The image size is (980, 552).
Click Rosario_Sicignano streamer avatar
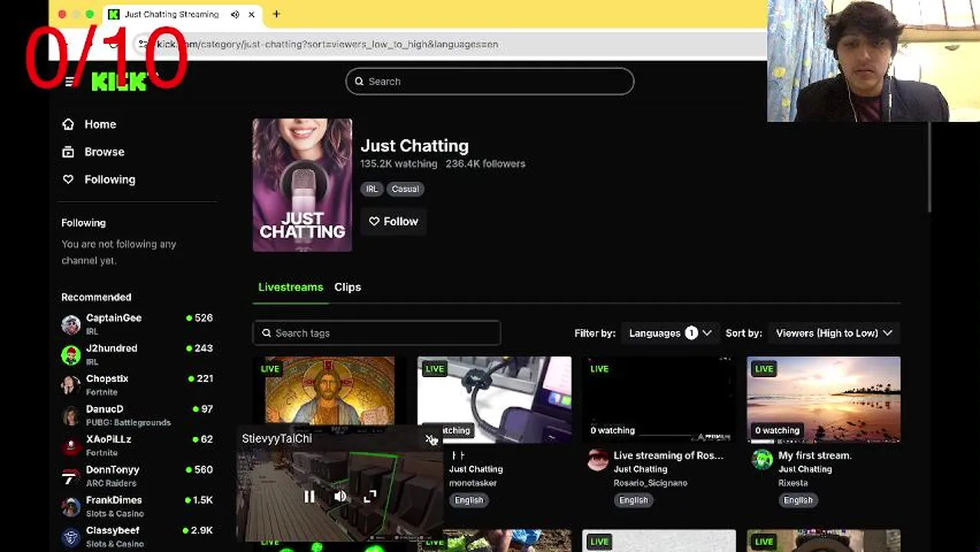(597, 459)
